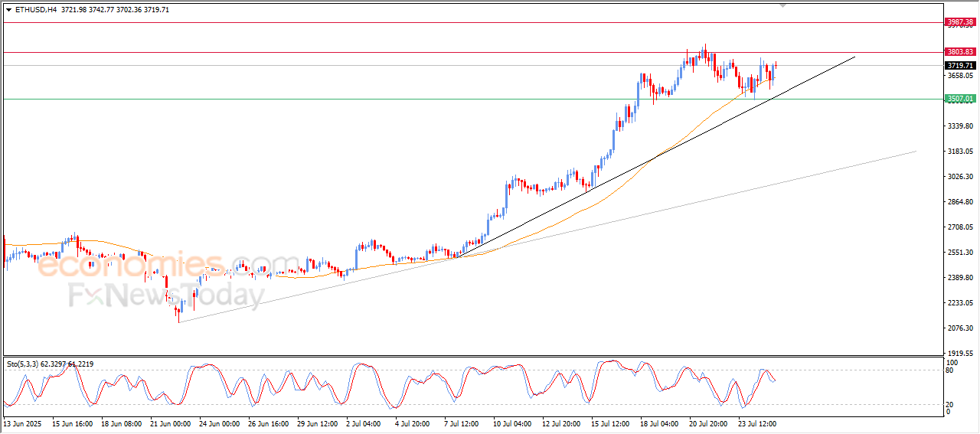980x434 pixels.
Task: Click the 21 Jun 00:00 date label
Action: [171, 423]
